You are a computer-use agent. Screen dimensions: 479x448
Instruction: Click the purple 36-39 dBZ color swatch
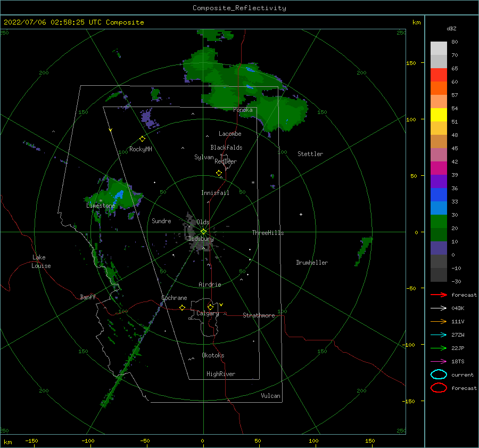point(439,181)
